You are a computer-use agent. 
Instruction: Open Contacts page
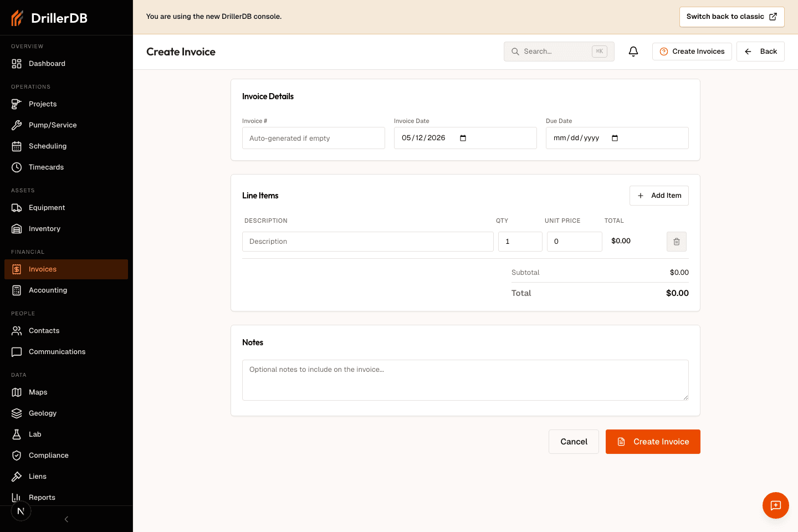tap(66, 331)
